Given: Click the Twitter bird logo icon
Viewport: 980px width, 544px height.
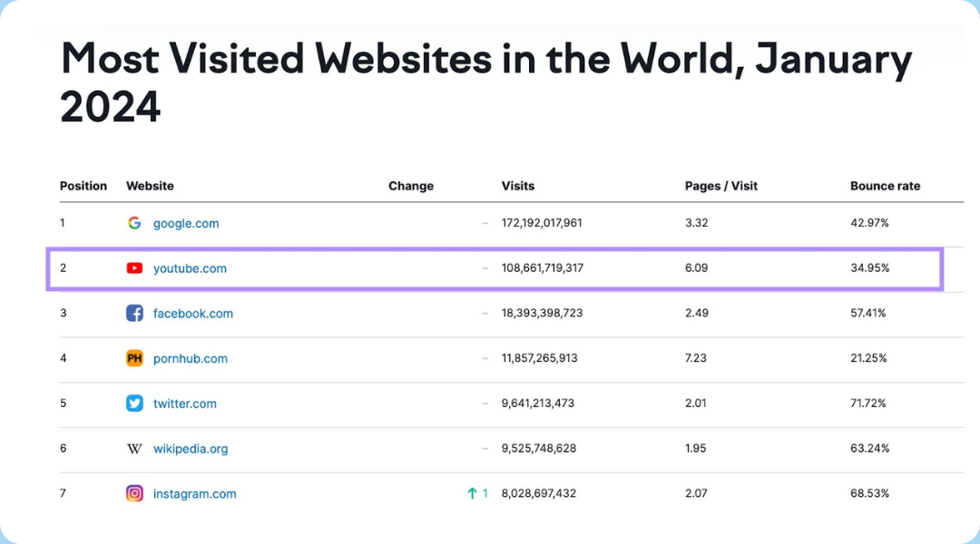Looking at the screenshot, I should [x=134, y=403].
